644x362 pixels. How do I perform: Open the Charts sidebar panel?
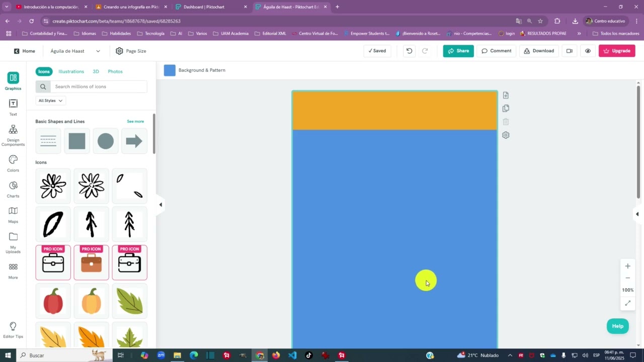13,190
